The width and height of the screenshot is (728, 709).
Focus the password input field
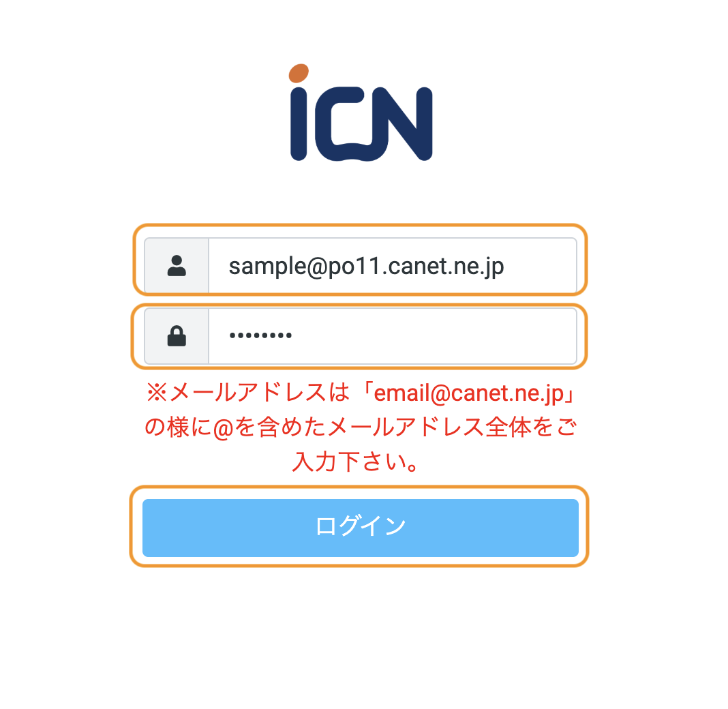tap(393, 336)
